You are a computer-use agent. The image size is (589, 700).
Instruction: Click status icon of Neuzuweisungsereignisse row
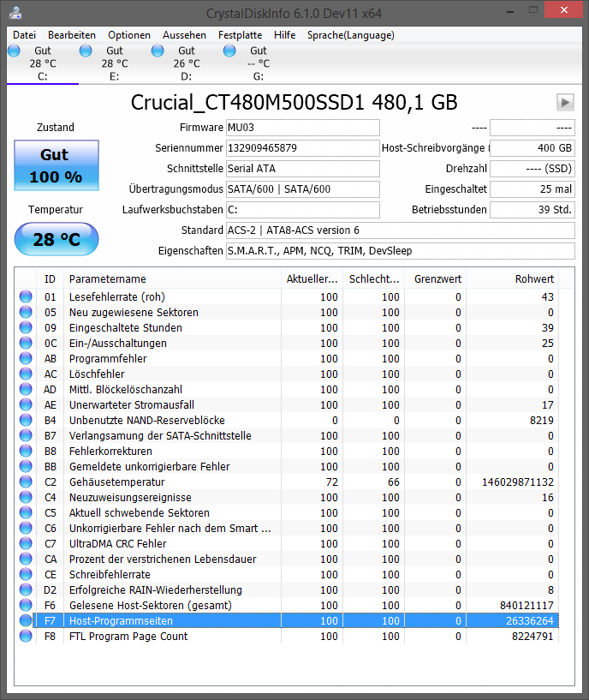(26, 497)
